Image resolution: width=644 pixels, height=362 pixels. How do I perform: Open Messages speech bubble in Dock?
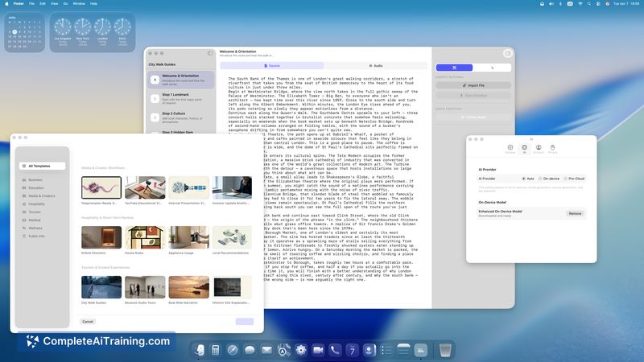(x=250, y=350)
